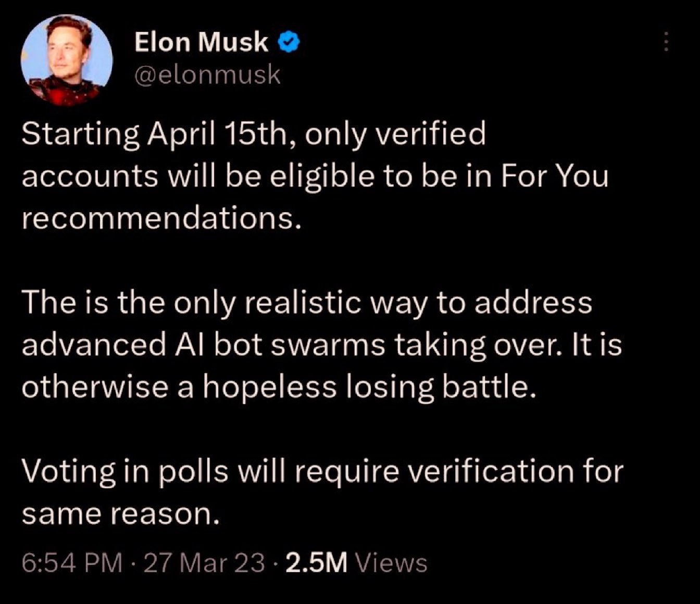
Task: Click the phrase 'only verified' in the first line
Action: (x=395, y=134)
